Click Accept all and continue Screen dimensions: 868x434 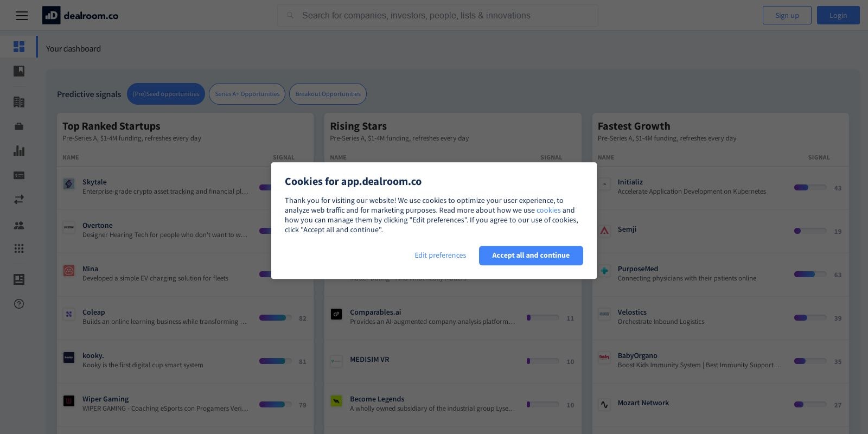click(x=531, y=256)
